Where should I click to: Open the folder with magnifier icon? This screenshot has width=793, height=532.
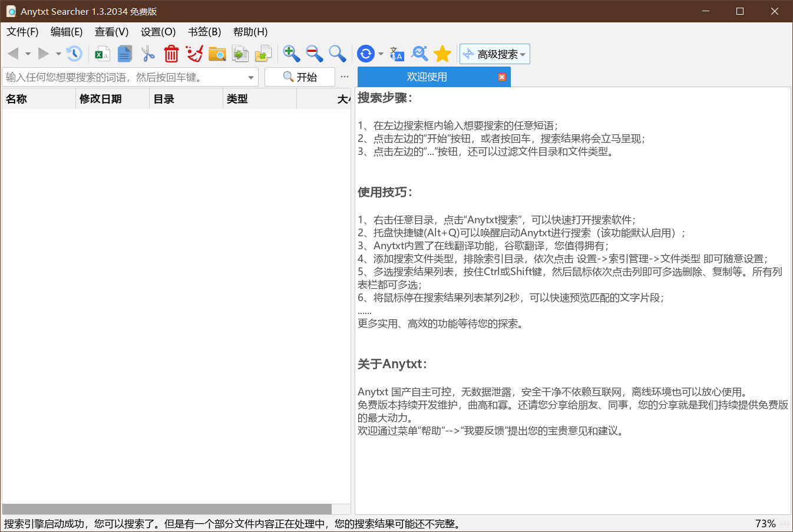(217, 54)
